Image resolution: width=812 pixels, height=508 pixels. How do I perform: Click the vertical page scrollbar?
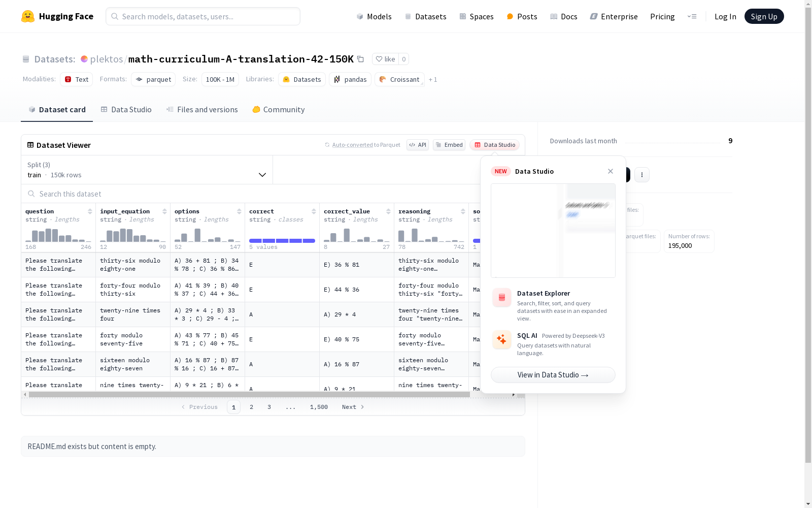808,234
